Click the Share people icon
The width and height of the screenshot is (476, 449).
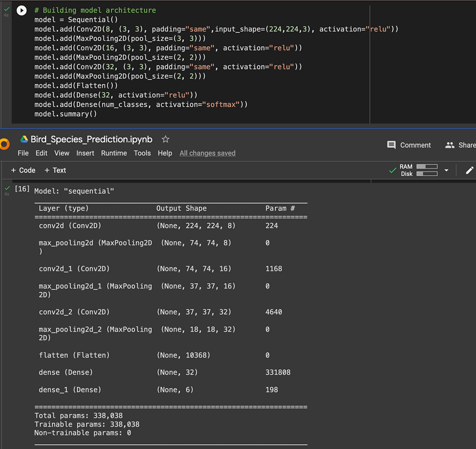tap(450, 145)
